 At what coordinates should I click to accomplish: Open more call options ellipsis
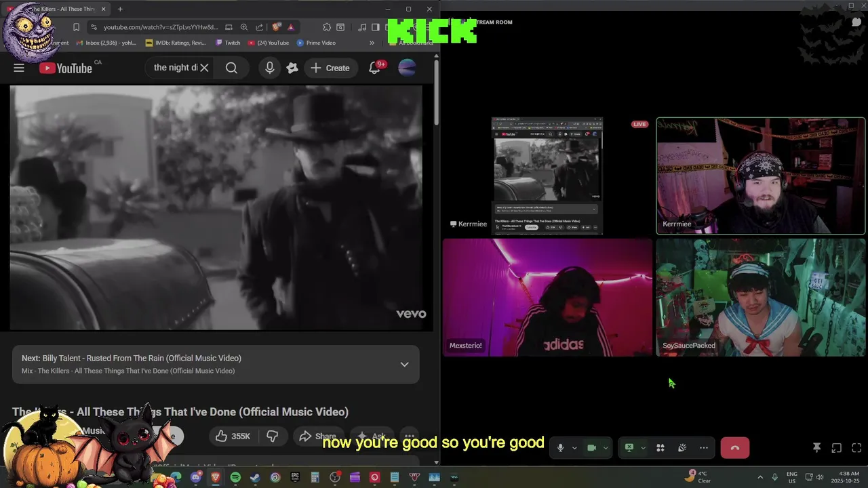(x=704, y=448)
